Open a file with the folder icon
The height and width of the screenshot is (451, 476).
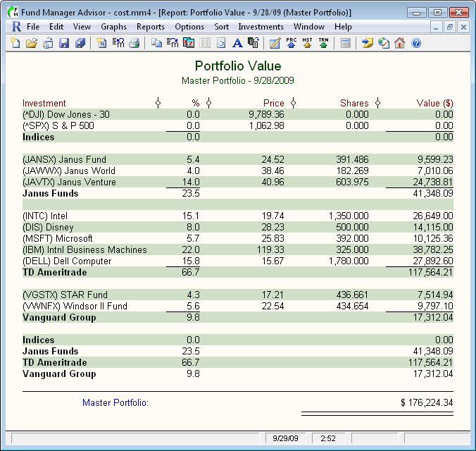[32, 43]
